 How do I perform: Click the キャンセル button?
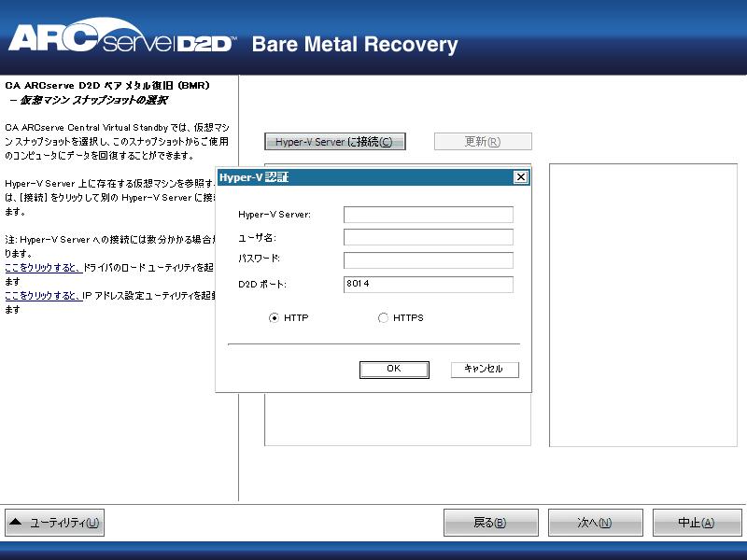pos(485,370)
